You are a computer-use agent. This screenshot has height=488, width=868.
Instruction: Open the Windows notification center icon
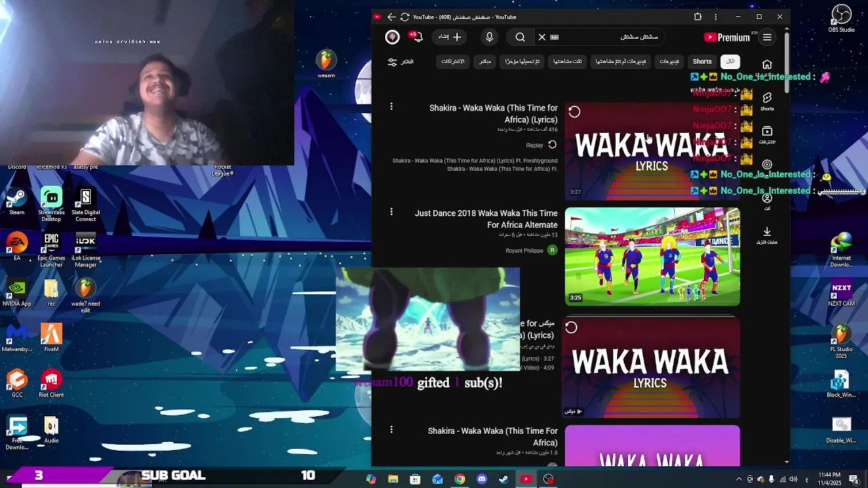coord(854,479)
